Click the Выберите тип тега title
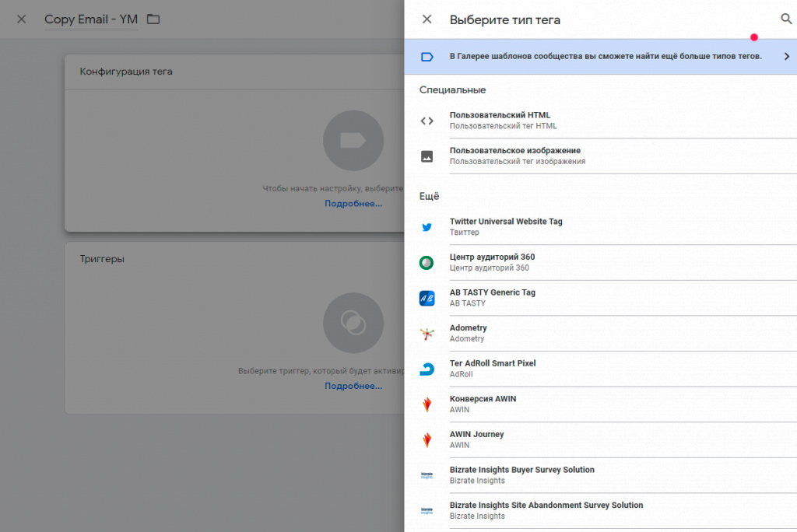The height and width of the screenshot is (532, 797). pyautogui.click(x=504, y=19)
